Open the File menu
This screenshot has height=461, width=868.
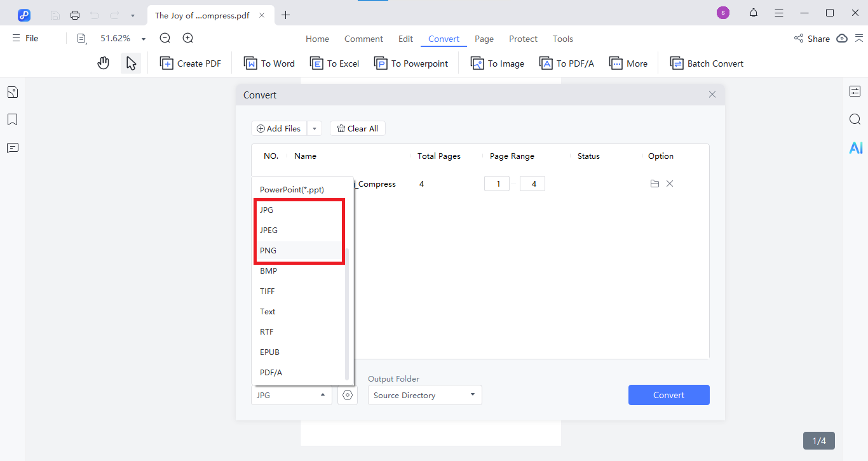click(24, 38)
